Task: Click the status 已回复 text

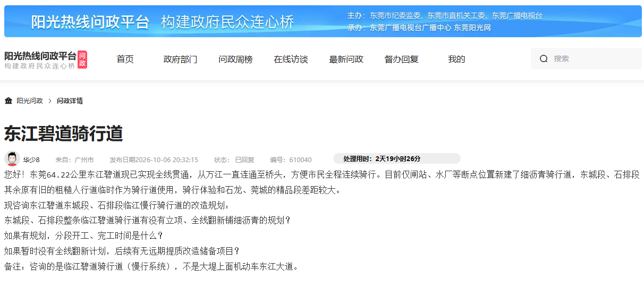Action: (245, 159)
